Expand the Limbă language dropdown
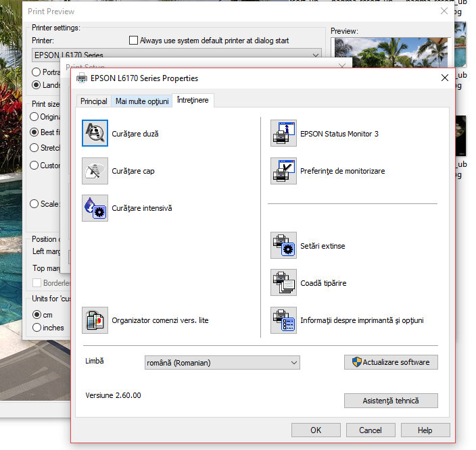The image size is (476, 450). pyautogui.click(x=222, y=363)
